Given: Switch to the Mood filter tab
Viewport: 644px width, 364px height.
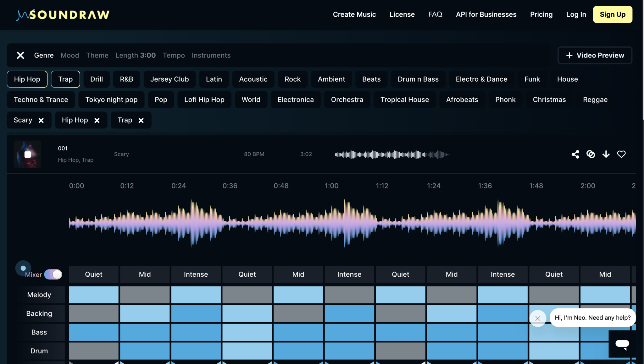Looking at the screenshot, I should pos(70,55).
